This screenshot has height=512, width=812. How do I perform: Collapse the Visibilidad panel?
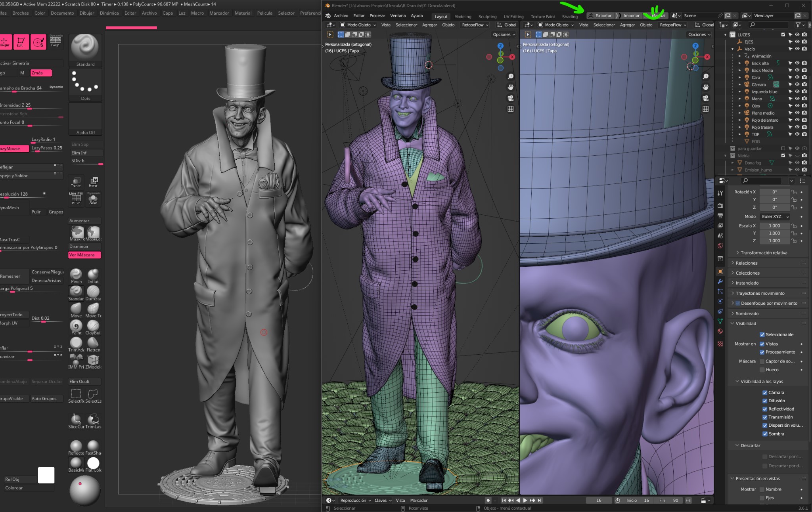click(768, 323)
